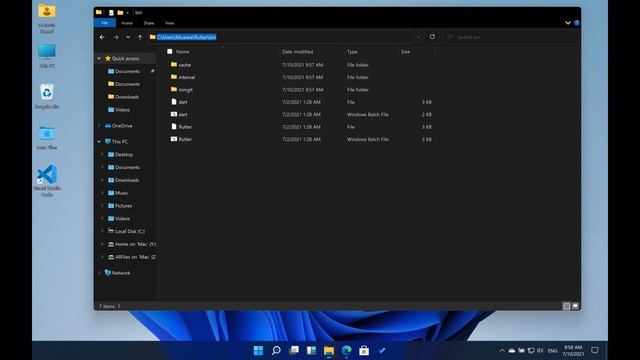Collapse the This PC tree

99,142
